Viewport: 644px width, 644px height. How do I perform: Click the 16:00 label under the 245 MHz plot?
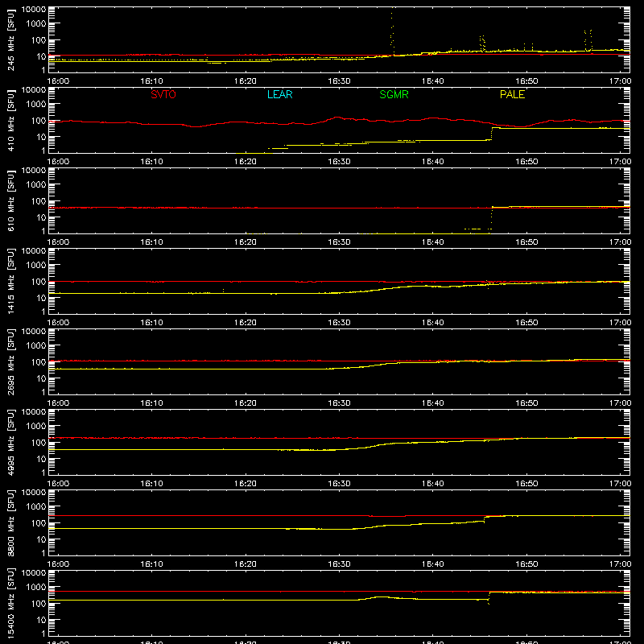[58, 81]
